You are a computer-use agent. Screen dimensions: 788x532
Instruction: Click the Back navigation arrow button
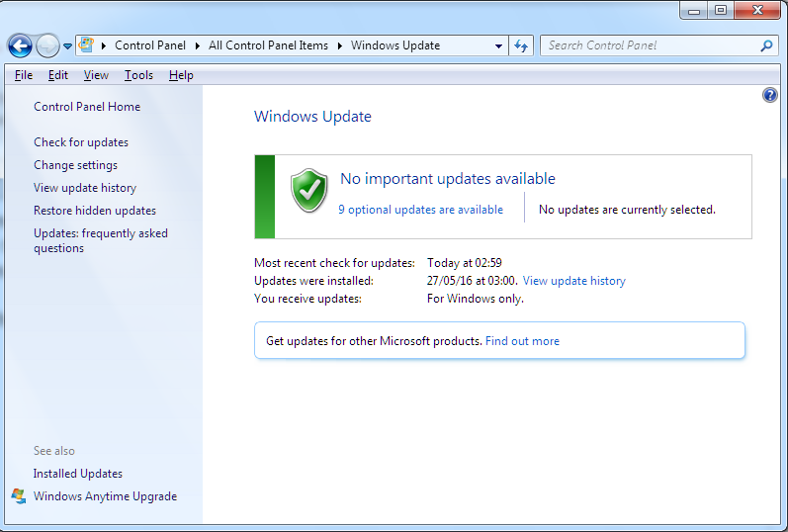(20, 45)
